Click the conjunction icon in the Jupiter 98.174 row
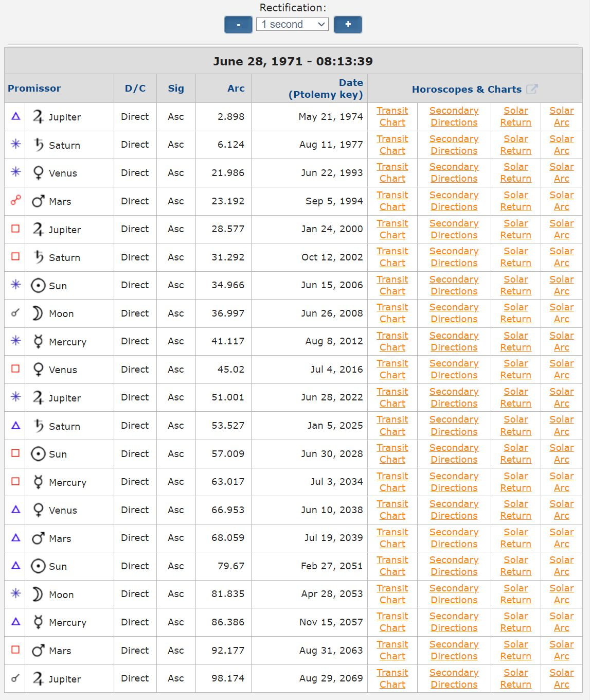 pos(15,678)
